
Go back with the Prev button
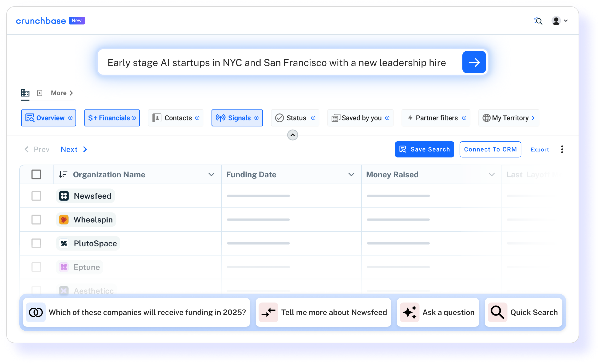(x=37, y=149)
